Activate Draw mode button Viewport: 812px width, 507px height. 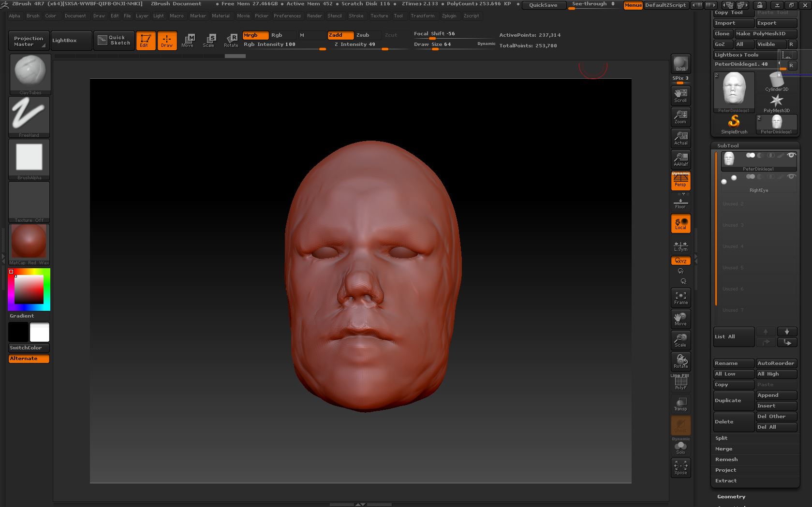click(167, 40)
